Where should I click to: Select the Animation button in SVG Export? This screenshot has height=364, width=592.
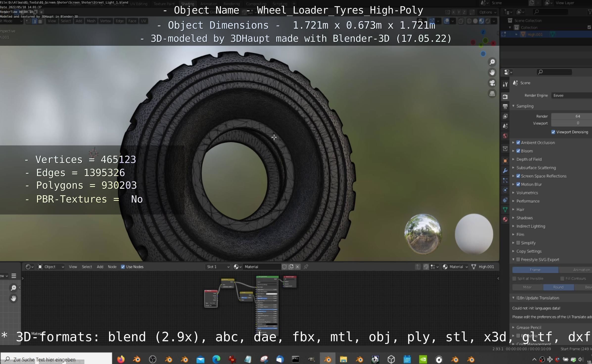[x=575, y=270]
